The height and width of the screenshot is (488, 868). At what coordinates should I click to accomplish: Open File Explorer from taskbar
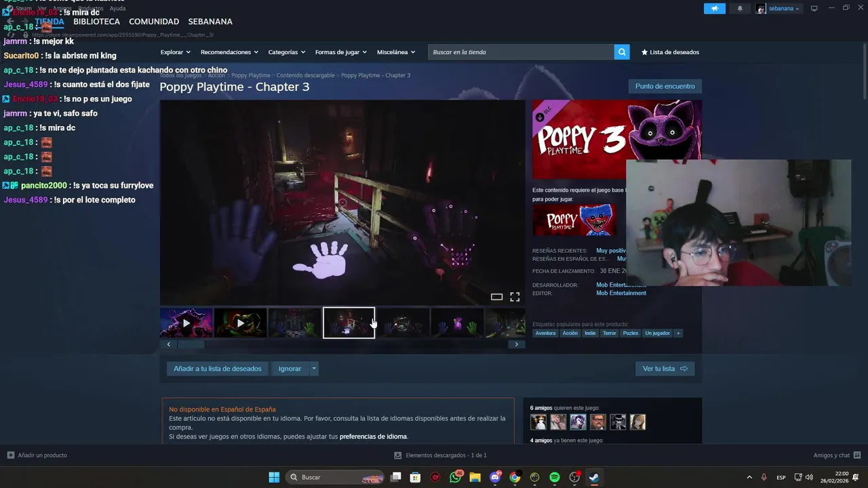[475, 477]
